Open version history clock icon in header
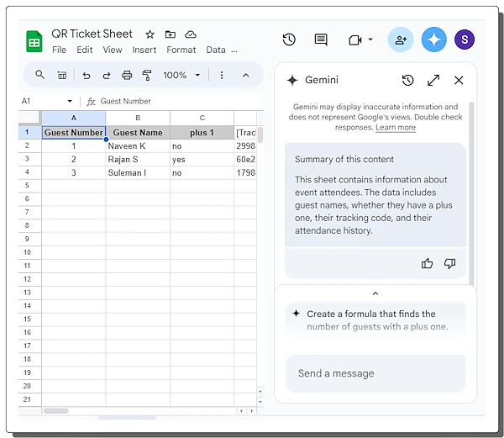This screenshot has width=504, height=438. point(289,40)
